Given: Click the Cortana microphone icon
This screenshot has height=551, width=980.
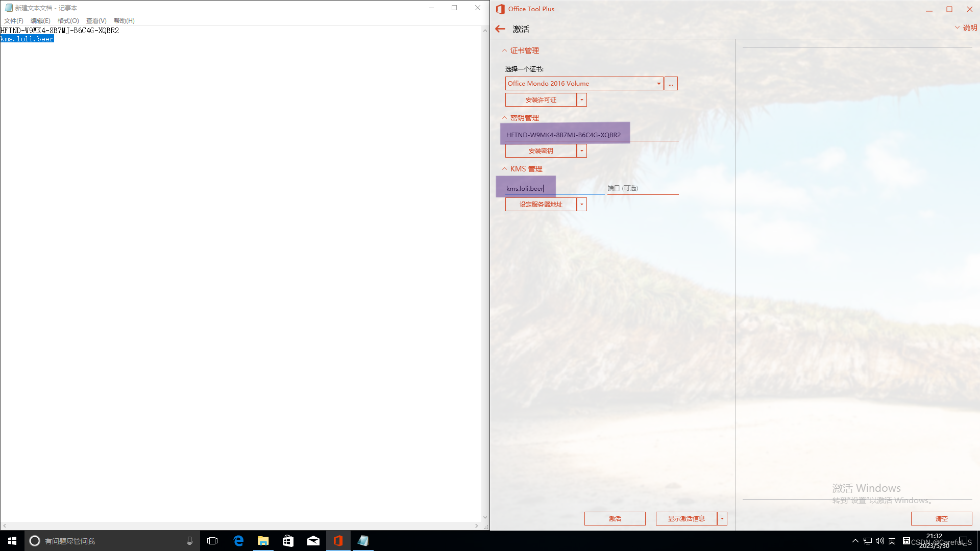Looking at the screenshot, I should click(x=189, y=541).
